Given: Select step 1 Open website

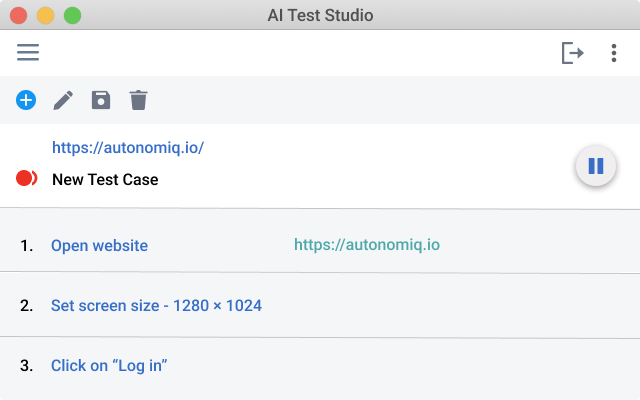Looking at the screenshot, I should (99, 245).
